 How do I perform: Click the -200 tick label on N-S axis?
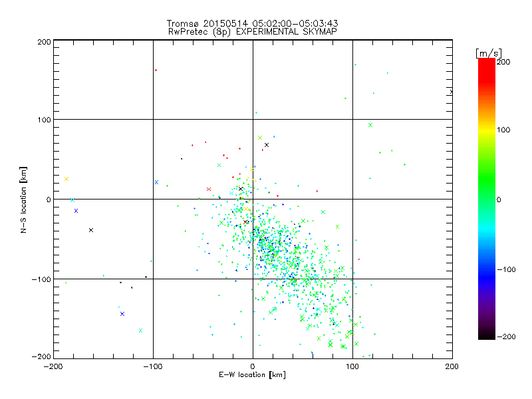coord(41,356)
